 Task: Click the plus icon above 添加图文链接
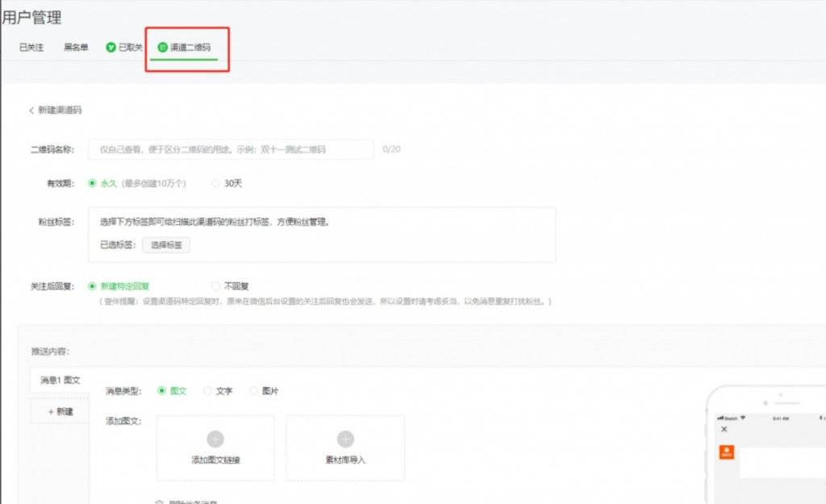(x=215, y=439)
